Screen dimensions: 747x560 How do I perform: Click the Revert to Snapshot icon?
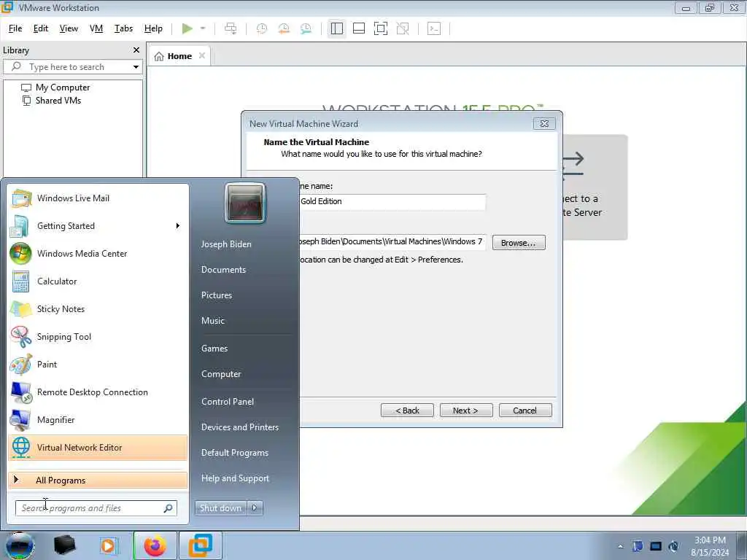tap(284, 28)
